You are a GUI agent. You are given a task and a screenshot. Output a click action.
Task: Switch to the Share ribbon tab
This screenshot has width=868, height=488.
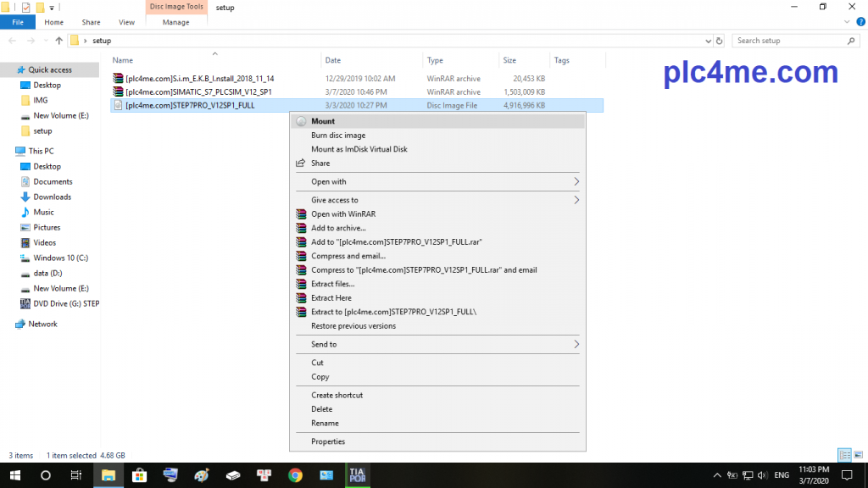tap(91, 22)
